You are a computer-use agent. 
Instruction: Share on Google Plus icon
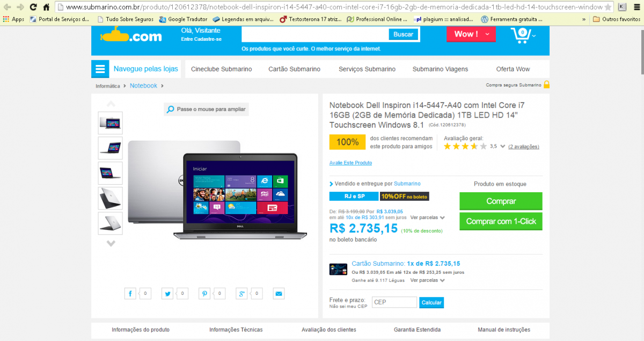(x=241, y=294)
